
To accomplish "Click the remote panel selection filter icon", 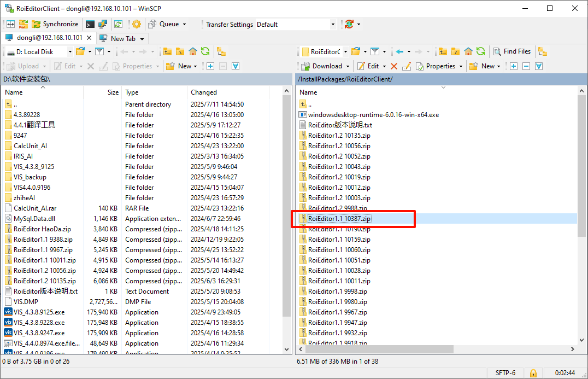I will tap(539, 66).
